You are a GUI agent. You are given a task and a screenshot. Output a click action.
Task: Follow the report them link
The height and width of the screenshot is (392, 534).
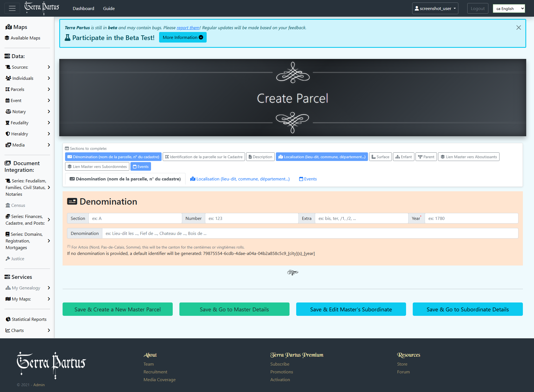tap(188, 28)
